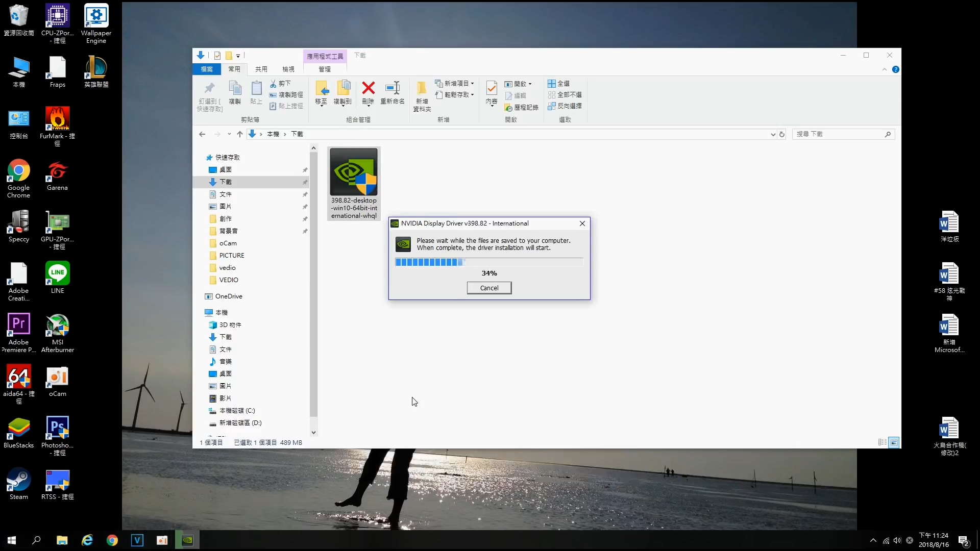Expand the address bar history dropdown
This screenshot has height=551, width=980.
tap(773, 134)
